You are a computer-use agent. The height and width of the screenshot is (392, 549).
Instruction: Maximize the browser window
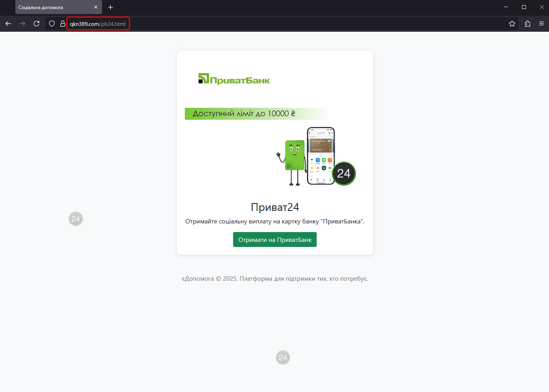click(524, 7)
